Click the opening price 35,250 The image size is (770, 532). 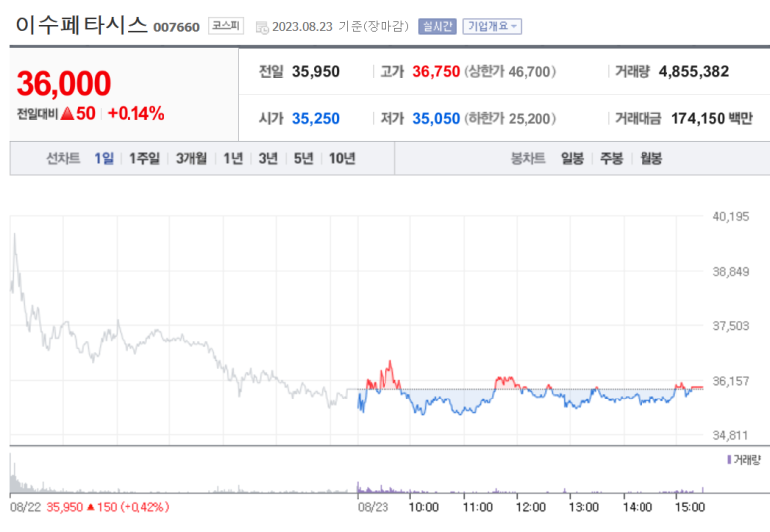[x=315, y=118]
